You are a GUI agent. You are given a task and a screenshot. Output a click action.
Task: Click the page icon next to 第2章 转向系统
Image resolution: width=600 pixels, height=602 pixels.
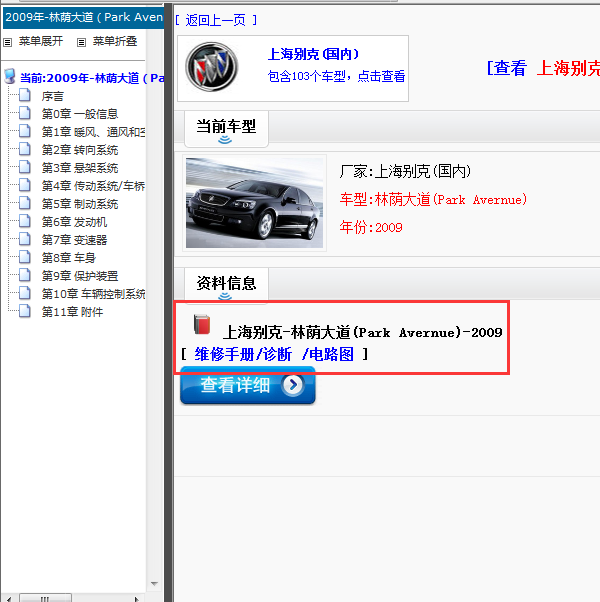25,149
